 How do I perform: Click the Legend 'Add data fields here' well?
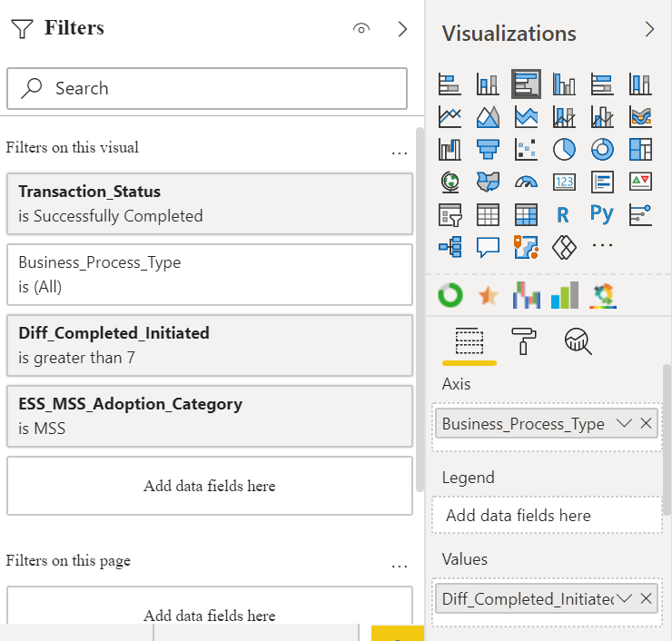(548, 515)
